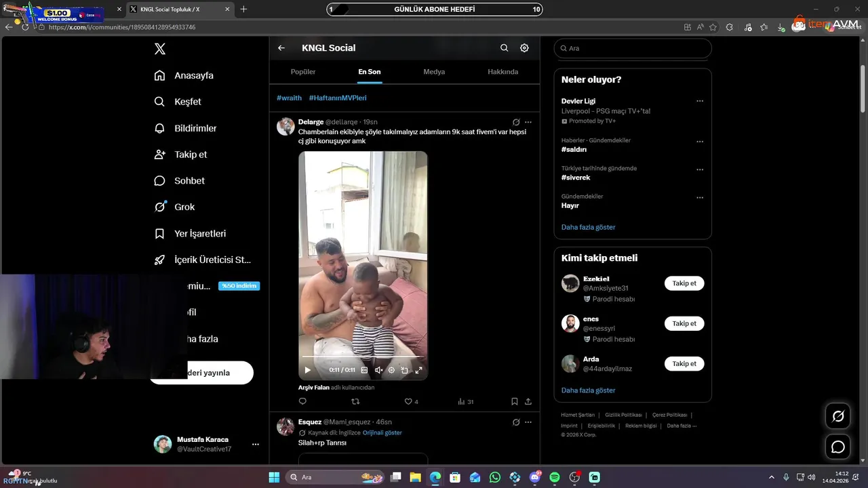Enable picture-in-picture for the video
Image resolution: width=868 pixels, height=488 pixels.
point(404,370)
